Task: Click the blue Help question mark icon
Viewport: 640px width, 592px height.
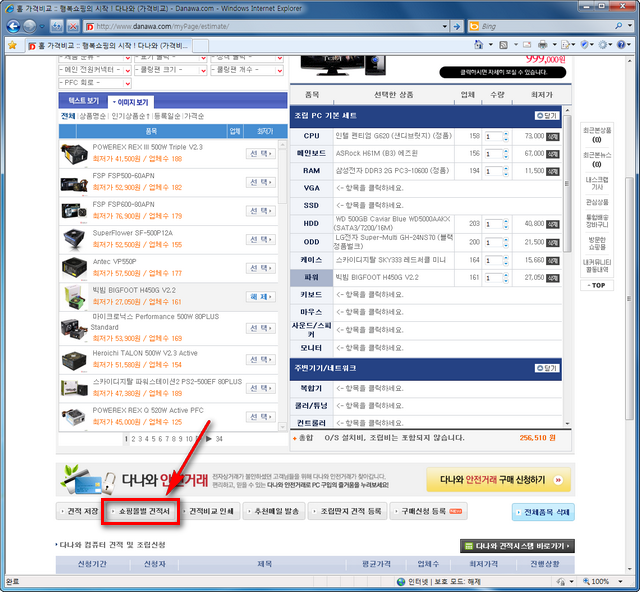Action: 621,45
